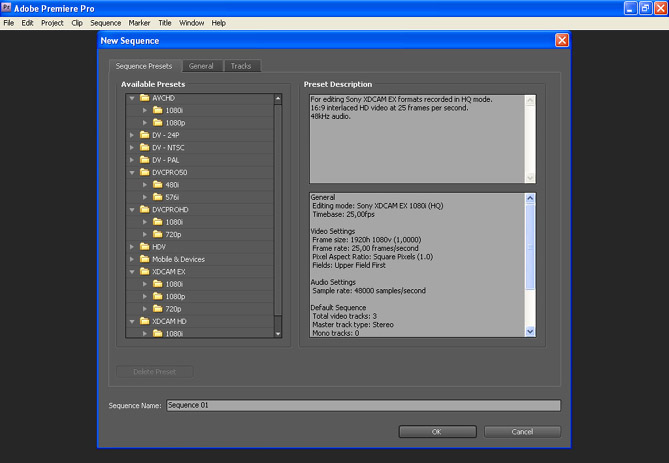Switch to the General tab
The image size is (669, 463).
(201, 66)
